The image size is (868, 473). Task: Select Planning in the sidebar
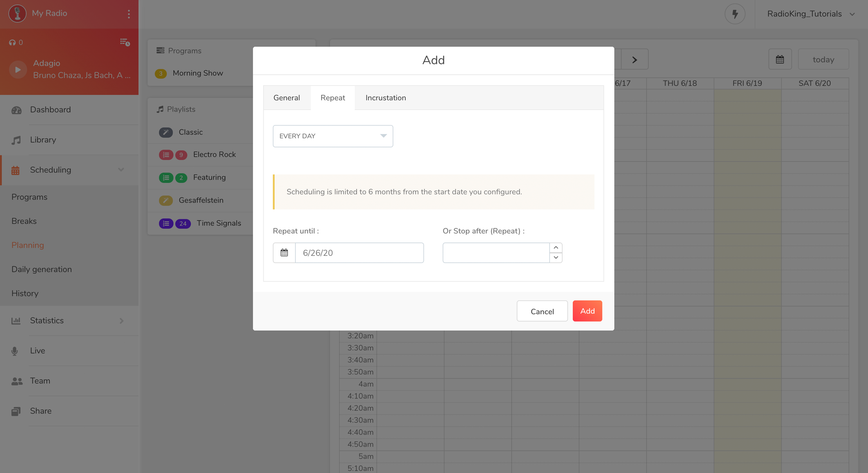pyautogui.click(x=28, y=245)
